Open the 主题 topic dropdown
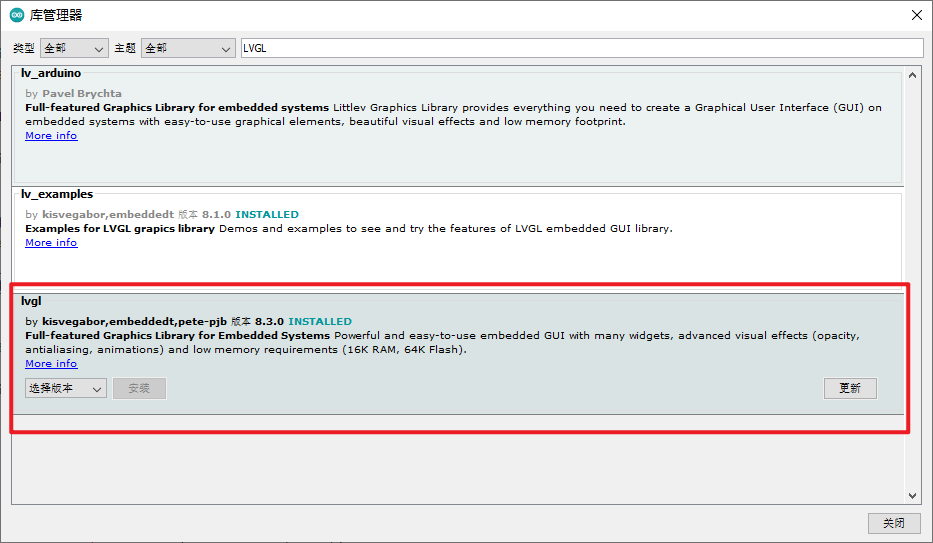Viewport: 933px width, 543px height. point(188,48)
